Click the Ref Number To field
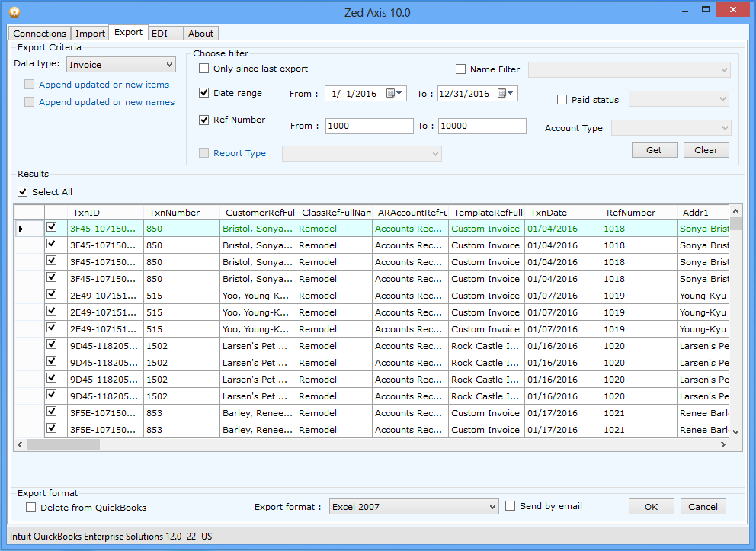 [482, 126]
